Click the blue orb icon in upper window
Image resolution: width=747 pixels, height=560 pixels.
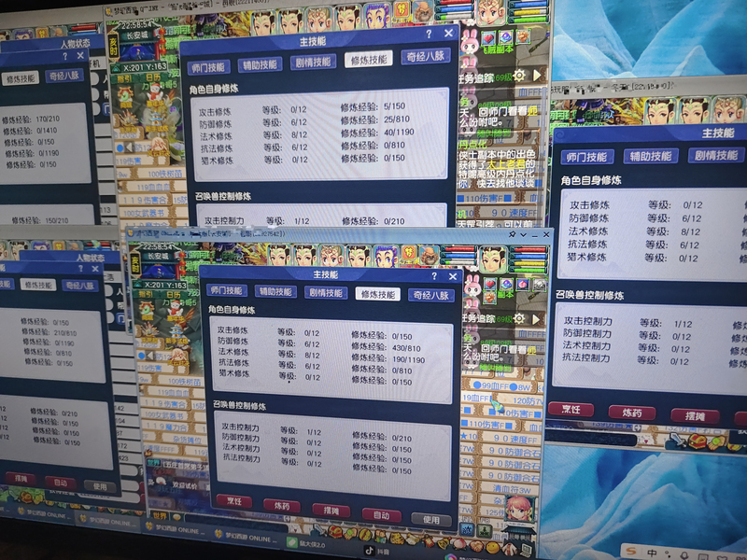[x=505, y=37]
